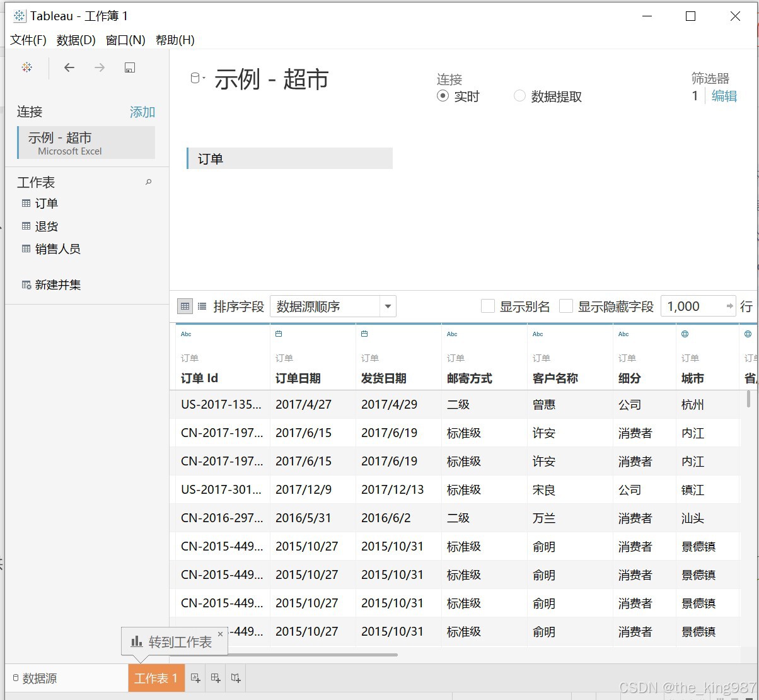
Task: Click date type icon of 发货日期 column
Action: (x=364, y=334)
